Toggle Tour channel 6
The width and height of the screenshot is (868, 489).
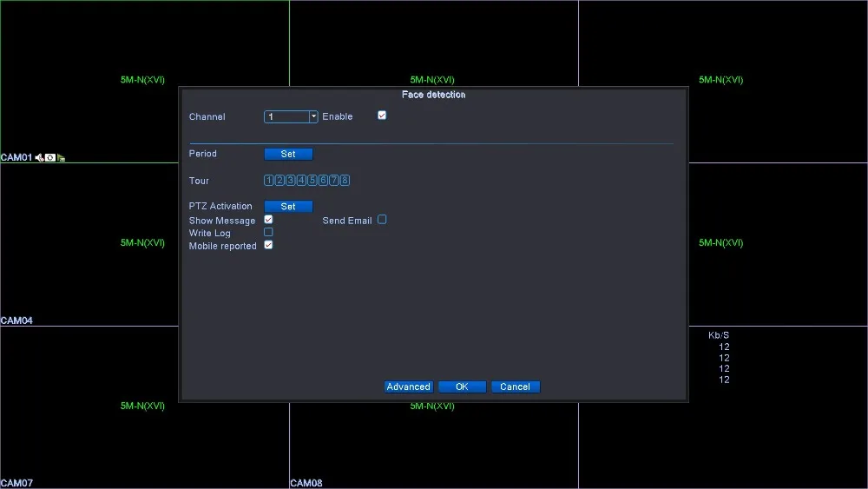[x=323, y=180]
